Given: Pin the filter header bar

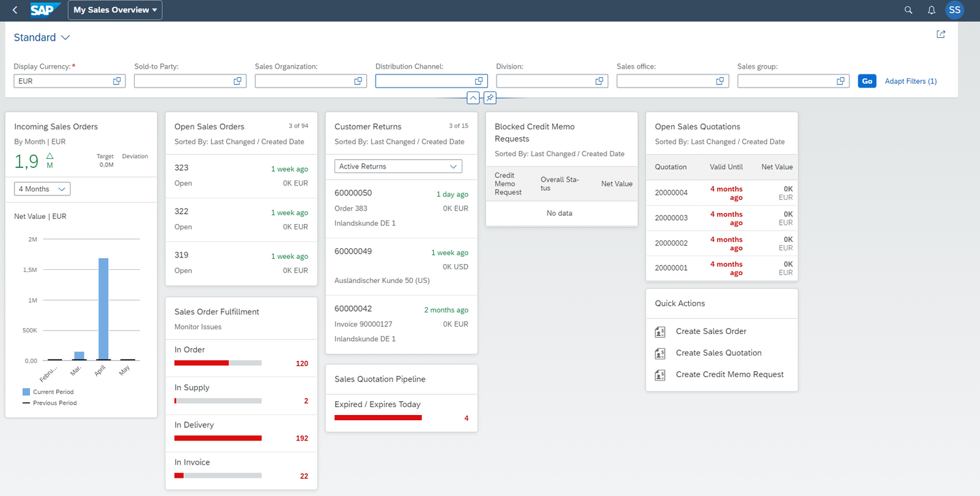Looking at the screenshot, I should point(489,98).
